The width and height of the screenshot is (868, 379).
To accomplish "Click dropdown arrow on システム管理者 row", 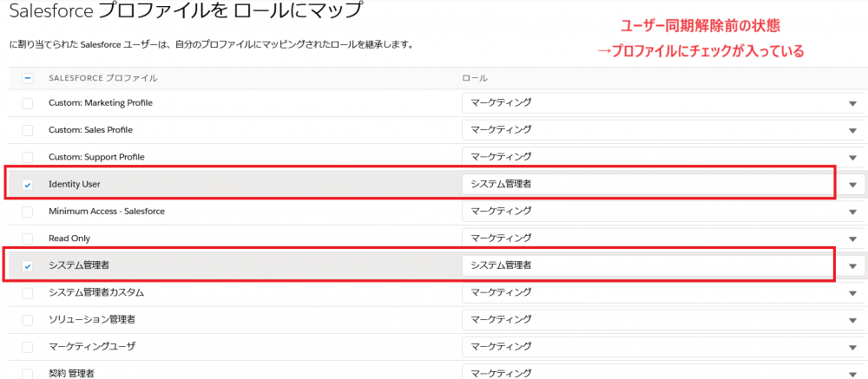I will click(852, 266).
